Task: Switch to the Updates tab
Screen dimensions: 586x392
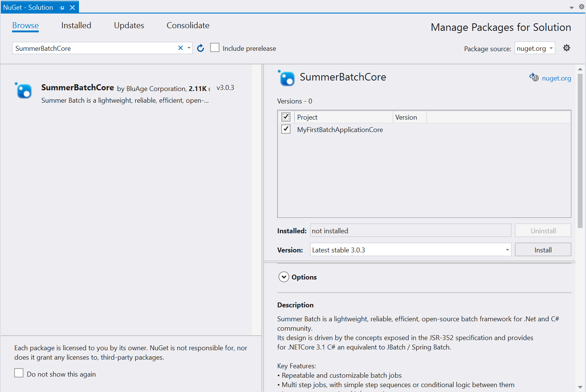Action: pos(129,25)
